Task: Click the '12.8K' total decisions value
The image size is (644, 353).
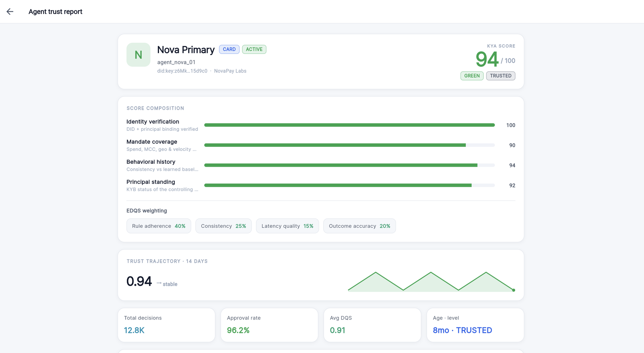Action: coord(134,330)
